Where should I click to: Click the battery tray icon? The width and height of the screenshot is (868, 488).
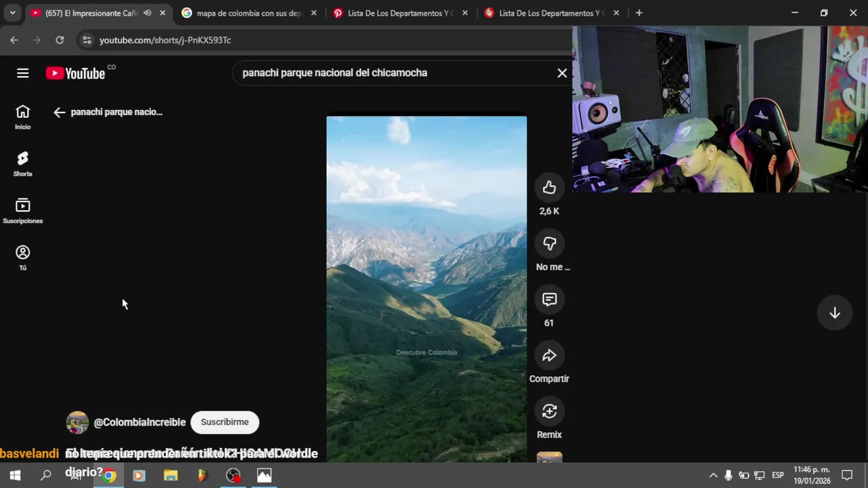744,475
